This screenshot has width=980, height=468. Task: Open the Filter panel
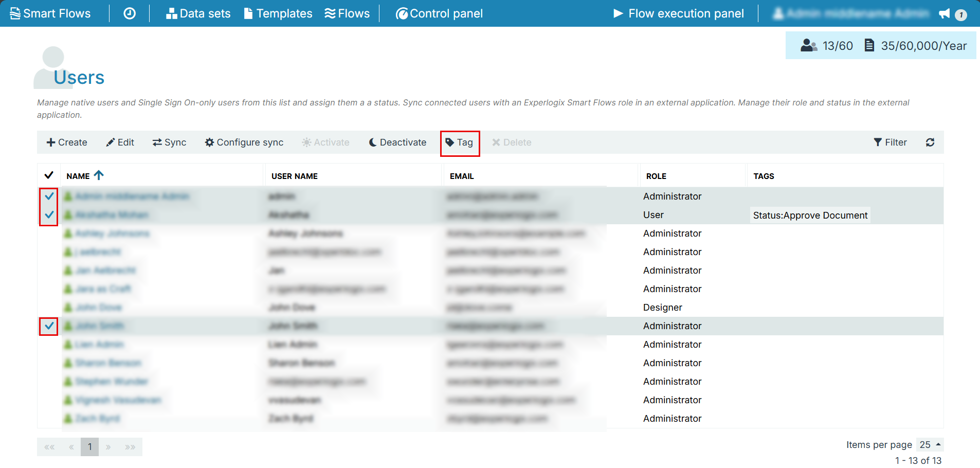pos(890,142)
